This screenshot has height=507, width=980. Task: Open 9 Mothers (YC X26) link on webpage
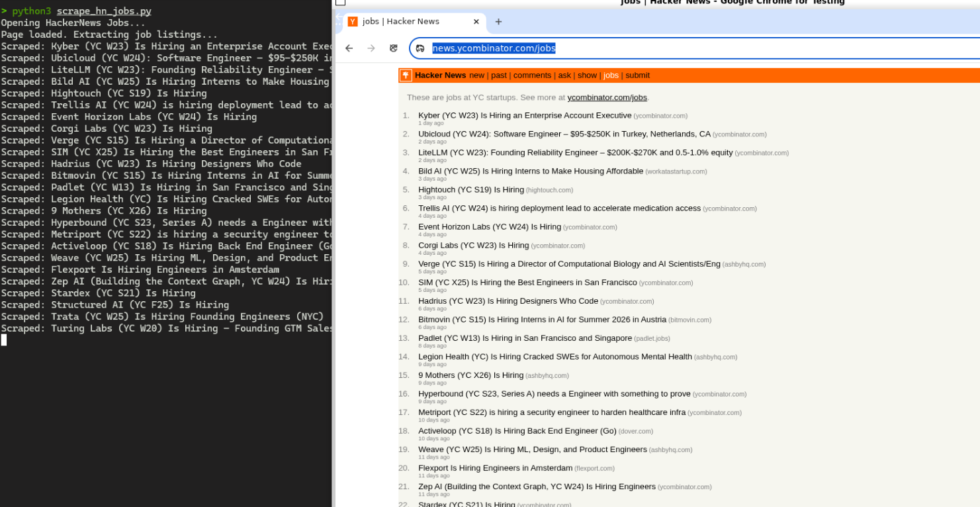pyautogui.click(x=470, y=375)
